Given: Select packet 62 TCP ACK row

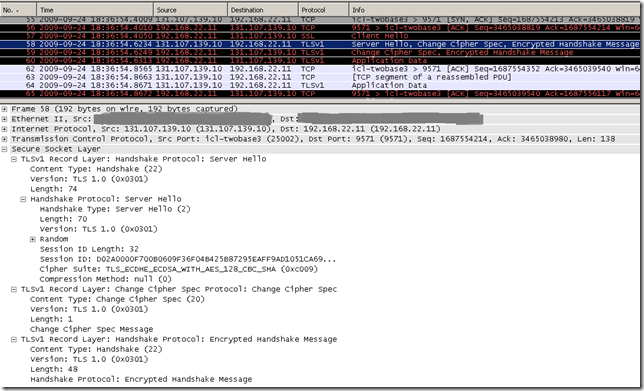Looking at the screenshot, I should [320, 69].
